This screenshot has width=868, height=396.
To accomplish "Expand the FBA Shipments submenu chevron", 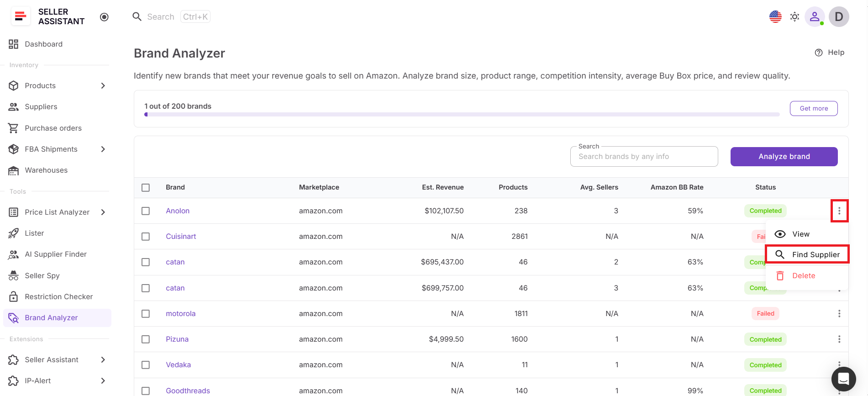I will pos(103,149).
